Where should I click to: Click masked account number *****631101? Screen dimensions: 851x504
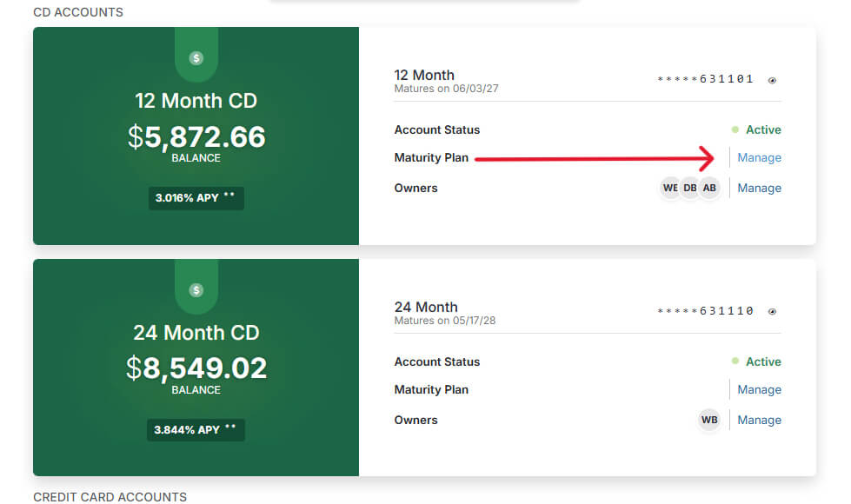(x=705, y=79)
